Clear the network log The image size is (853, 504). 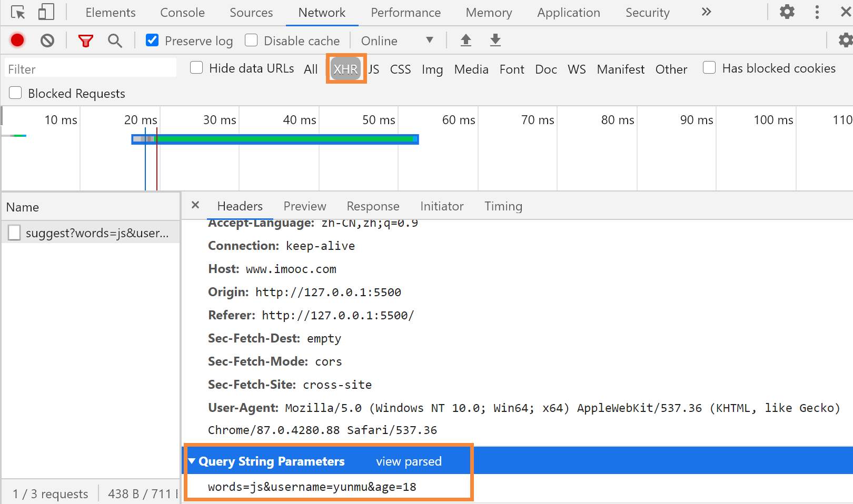(x=47, y=41)
